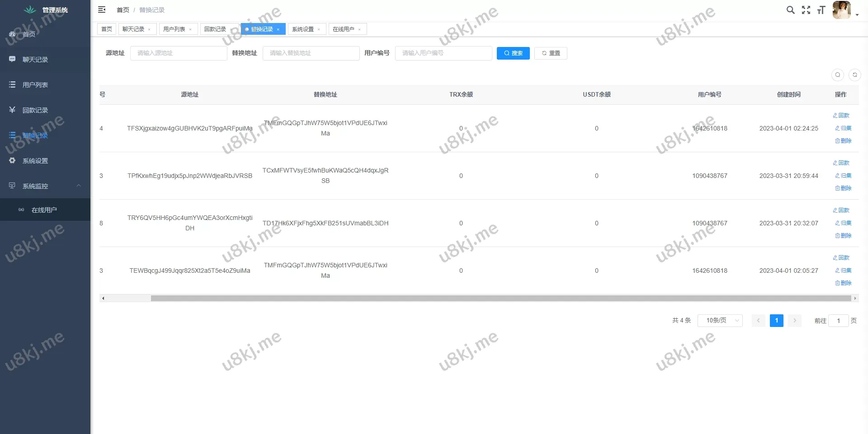868x434 pixels.
Task: Collapse the sidebar with the hamburger icon
Action: click(102, 9)
